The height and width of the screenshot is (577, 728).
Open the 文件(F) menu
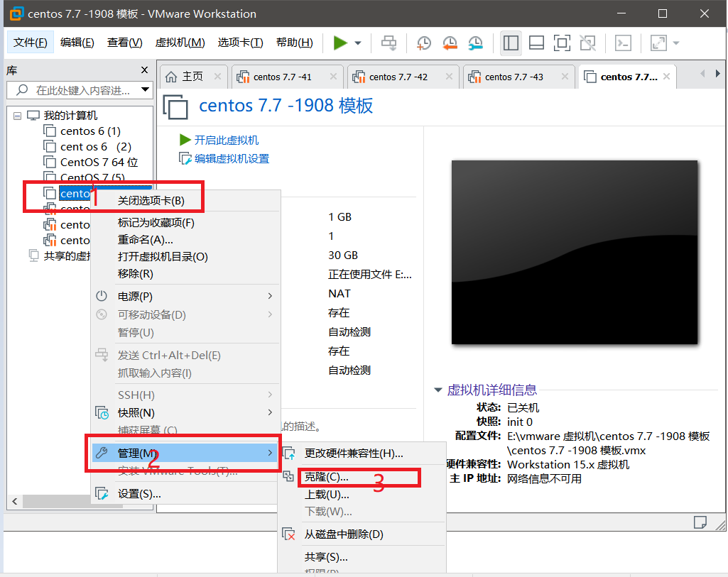coord(30,43)
